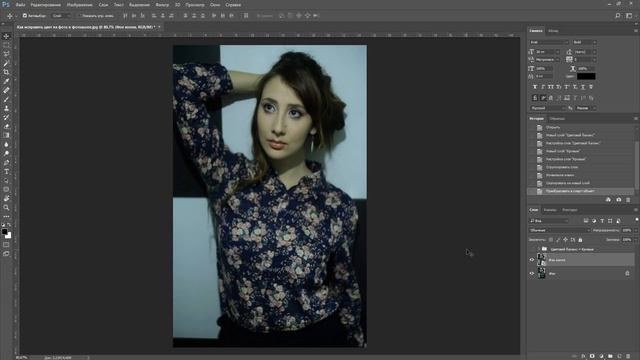This screenshot has width=640, height=360.
Task: Select the Hand tool
Action: (x=6, y=198)
